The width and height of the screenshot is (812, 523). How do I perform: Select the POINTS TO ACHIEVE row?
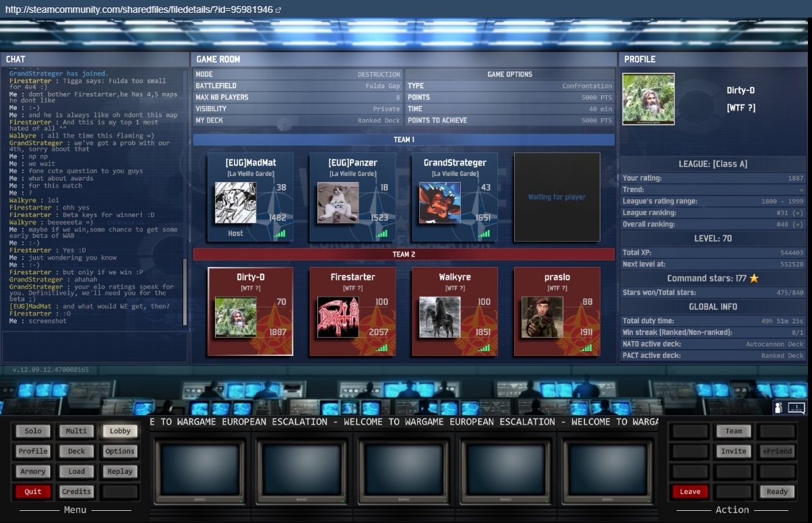pos(510,120)
